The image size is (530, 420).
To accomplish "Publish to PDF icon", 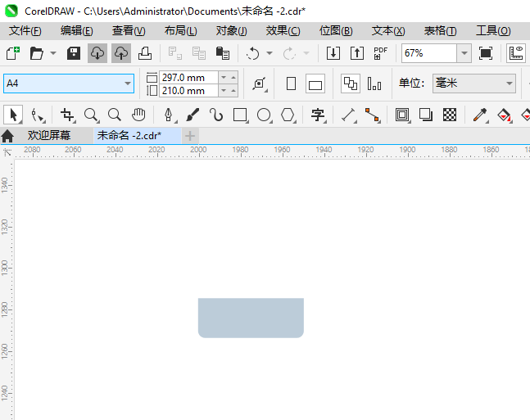I will coord(381,53).
